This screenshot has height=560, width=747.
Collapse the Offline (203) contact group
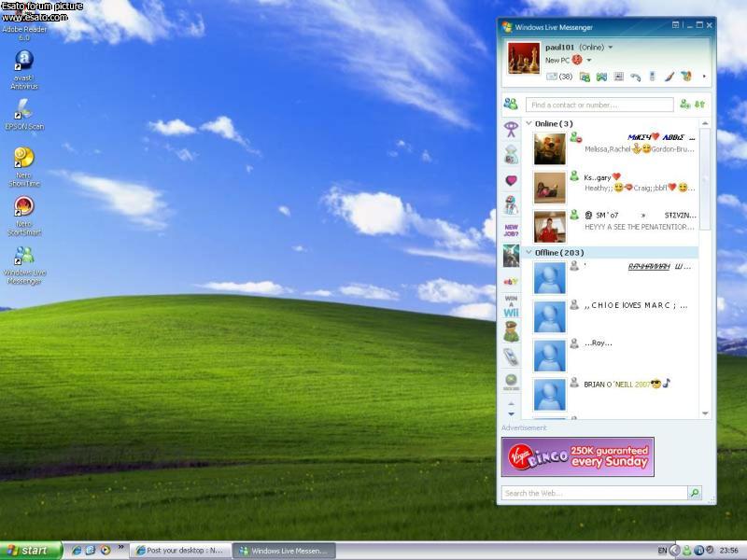tap(529, 252)
